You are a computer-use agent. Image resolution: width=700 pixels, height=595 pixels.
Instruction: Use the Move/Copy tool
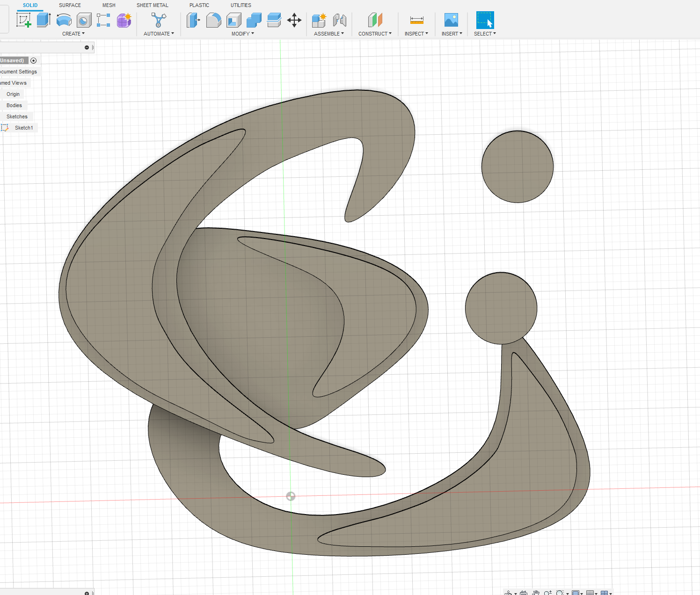point(294,20)
